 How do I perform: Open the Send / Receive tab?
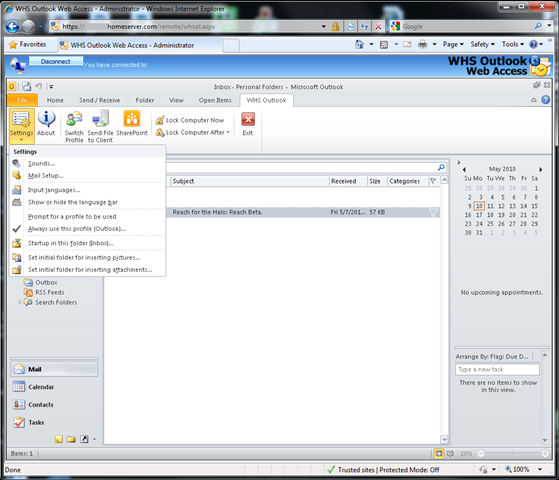point(99,100)
